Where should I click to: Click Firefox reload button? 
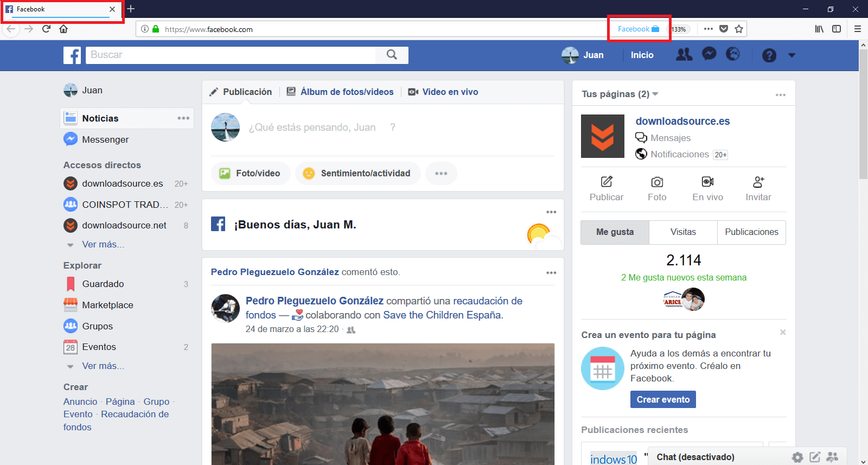pos(46,29)
